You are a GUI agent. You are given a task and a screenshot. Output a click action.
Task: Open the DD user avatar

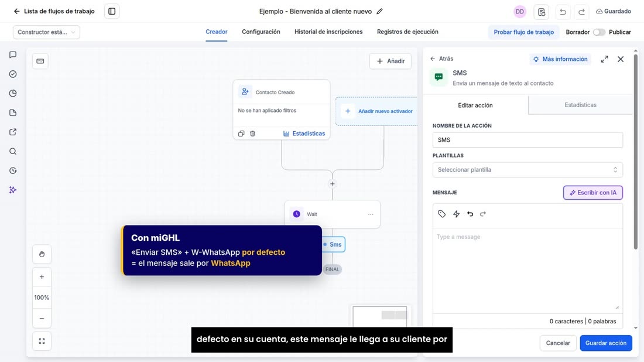coord(519,12)
